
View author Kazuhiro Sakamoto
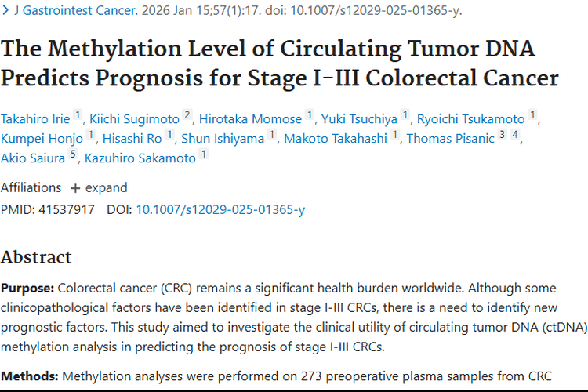140,158
